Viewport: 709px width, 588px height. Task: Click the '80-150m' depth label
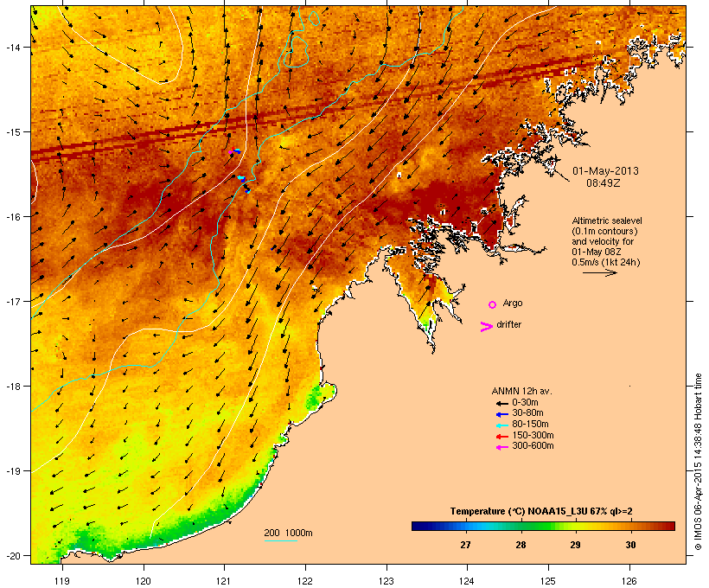coord(530,425)
